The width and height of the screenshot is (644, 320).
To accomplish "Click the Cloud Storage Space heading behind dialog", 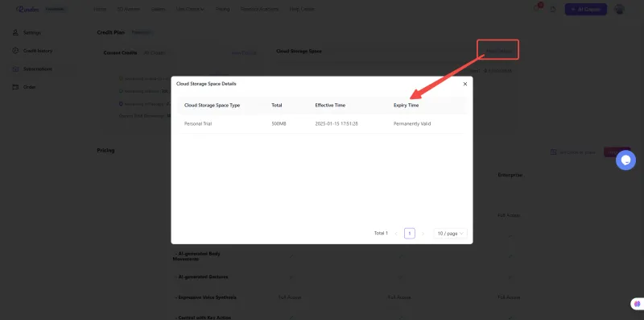I will (299, 52).
